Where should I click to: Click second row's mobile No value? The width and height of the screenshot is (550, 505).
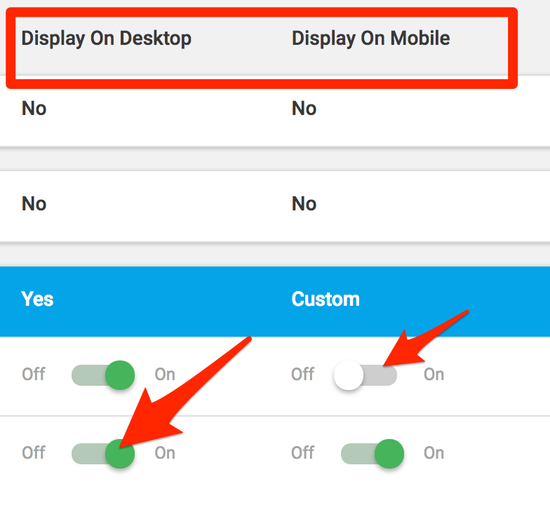304,204
